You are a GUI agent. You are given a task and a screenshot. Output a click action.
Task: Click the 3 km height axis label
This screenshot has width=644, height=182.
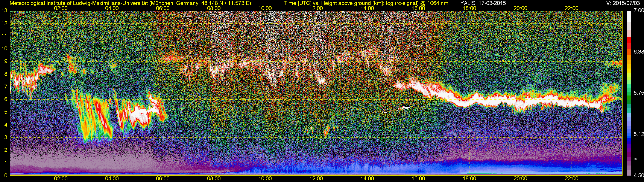6,138
